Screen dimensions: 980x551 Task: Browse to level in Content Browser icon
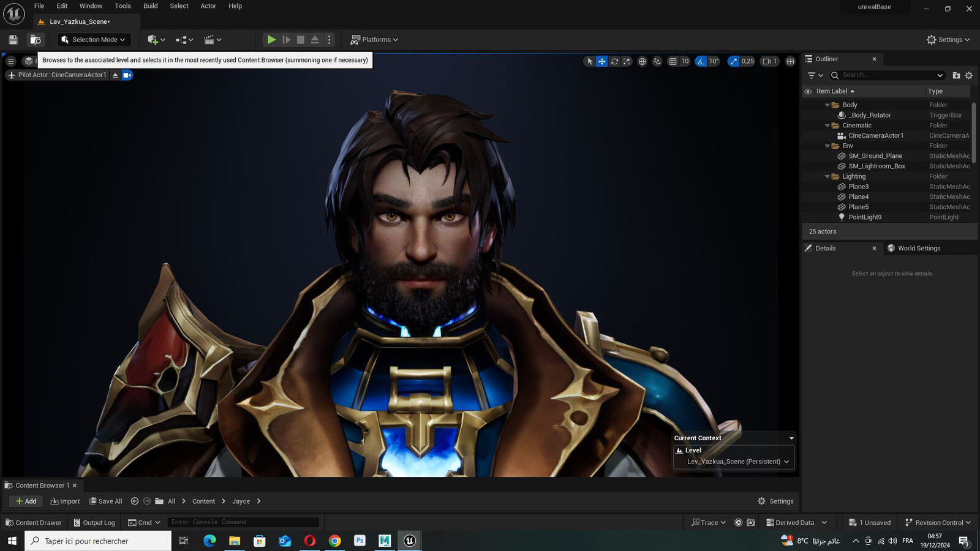36,40
